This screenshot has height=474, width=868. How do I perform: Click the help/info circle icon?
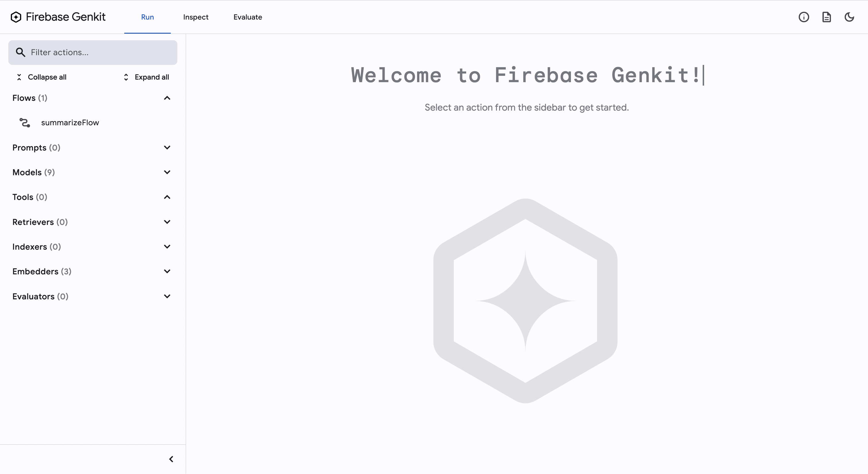(x=804, y=17)
